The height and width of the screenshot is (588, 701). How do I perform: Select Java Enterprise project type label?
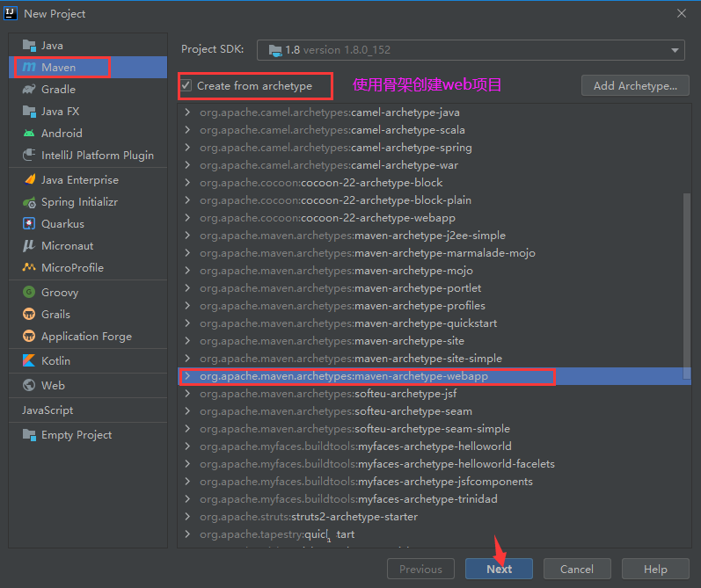click(80, 180)
